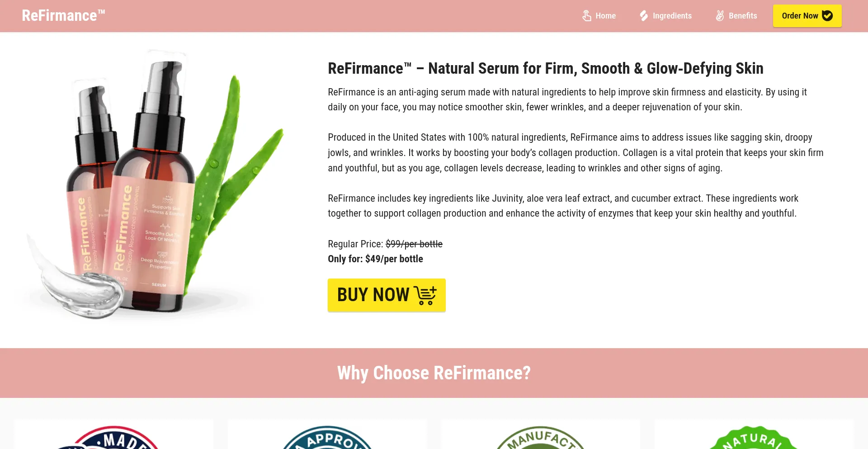Viewport: 868px width, 449px height.
Task: Click the Why Choose ReFirmance banner
Action: (434, 373)
